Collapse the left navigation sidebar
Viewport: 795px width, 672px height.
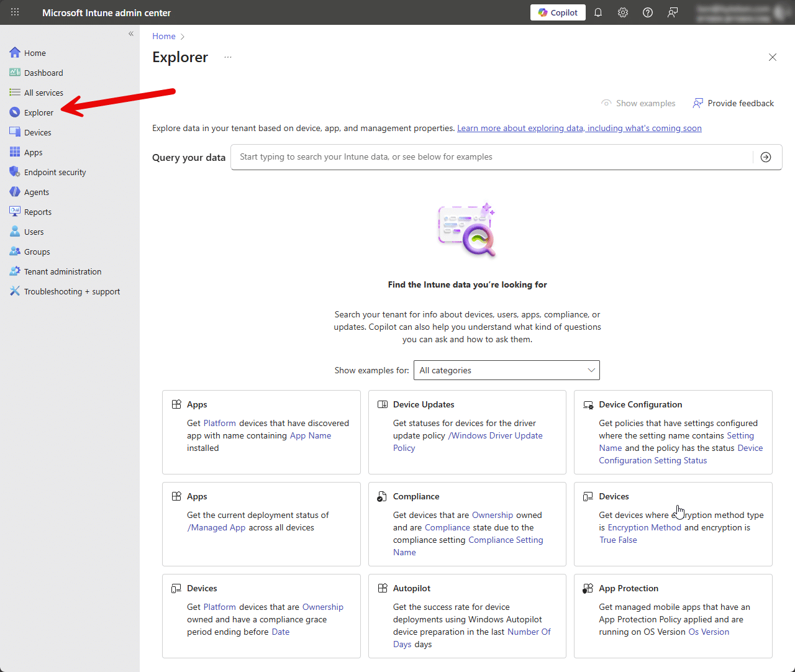click(x=131, y=34)
